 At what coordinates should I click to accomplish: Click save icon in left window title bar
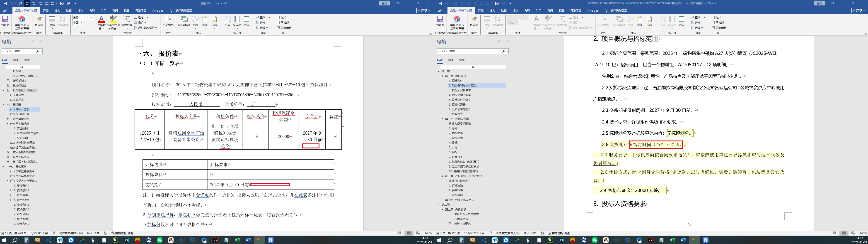(5, 3)
